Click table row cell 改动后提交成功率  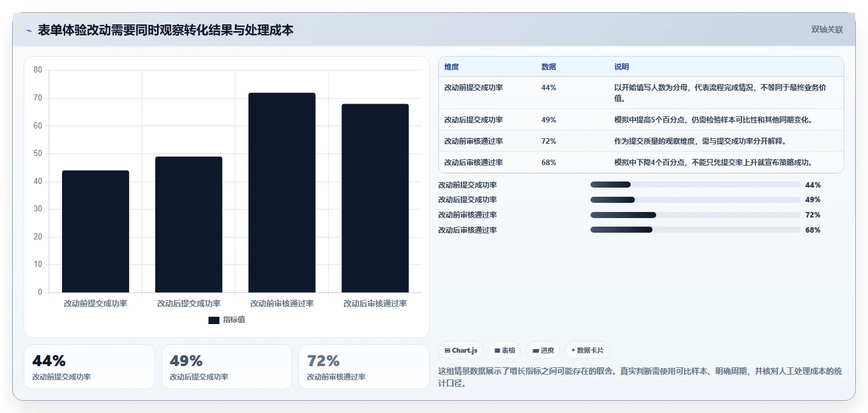(474, 120)
